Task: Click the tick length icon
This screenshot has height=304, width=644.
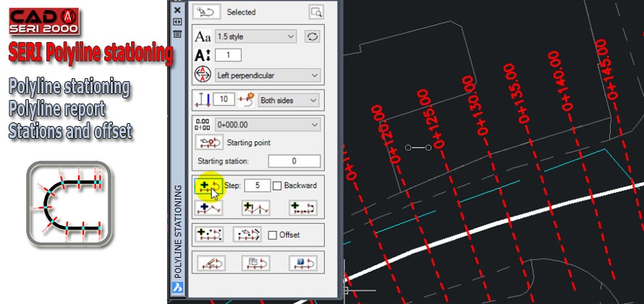Action: [204, 100]
